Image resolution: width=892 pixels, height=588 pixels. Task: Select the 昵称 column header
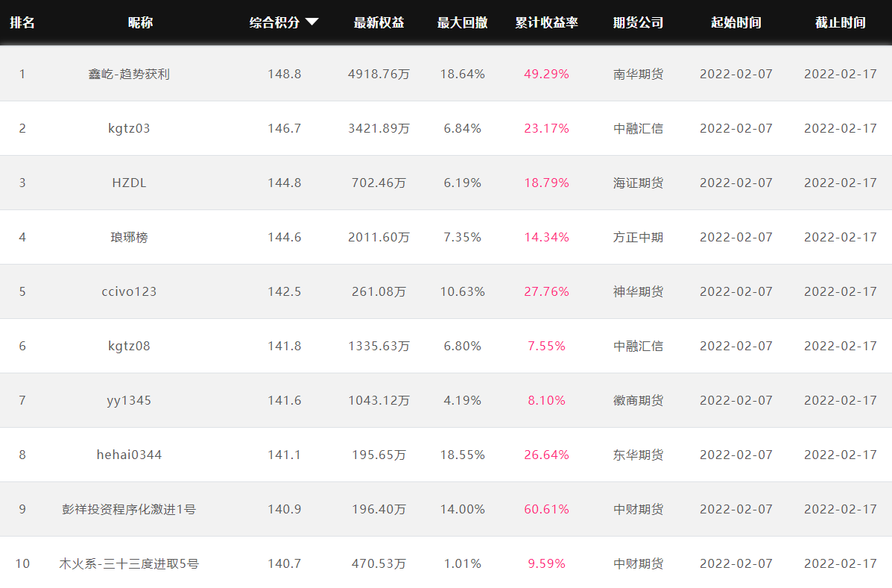tap(140, 23)
